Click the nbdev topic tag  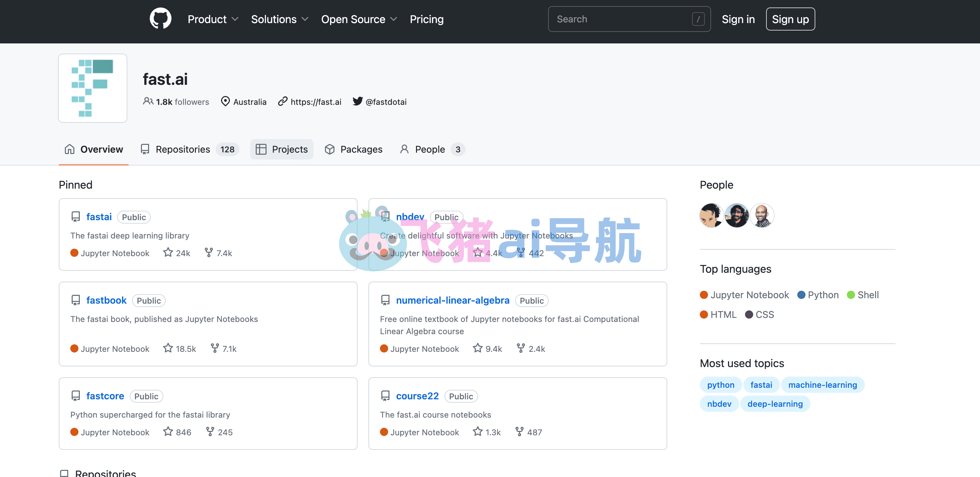tap(719, 404)
